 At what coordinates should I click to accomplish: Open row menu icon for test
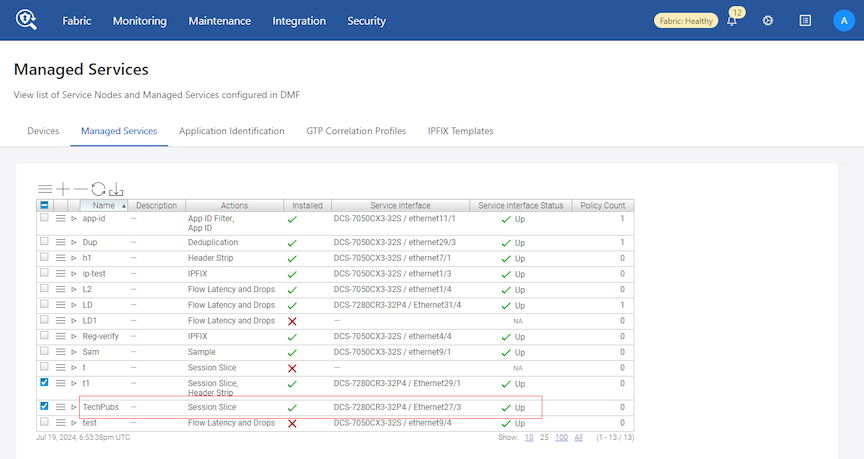[61, 423]
